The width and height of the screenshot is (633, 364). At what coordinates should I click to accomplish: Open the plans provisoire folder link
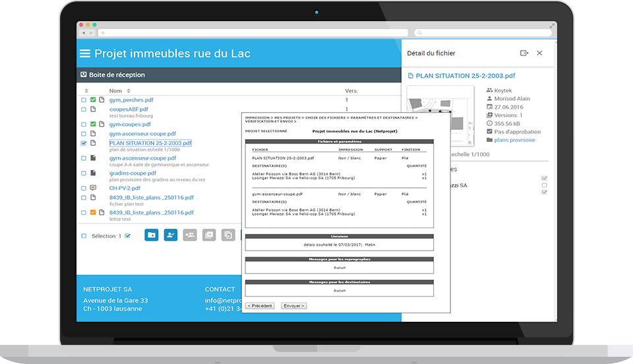point(514,140)
